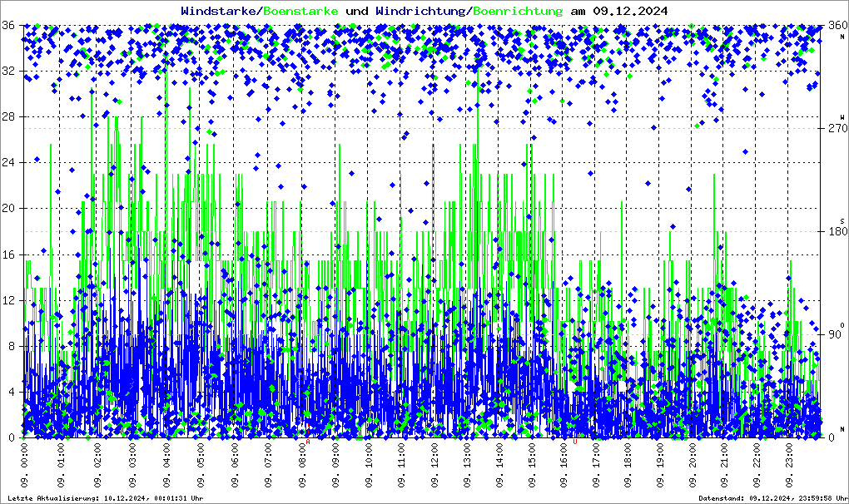Click wind speed axis value 32
The width and height of the screenshot is (849, 504).
[8, 72]
